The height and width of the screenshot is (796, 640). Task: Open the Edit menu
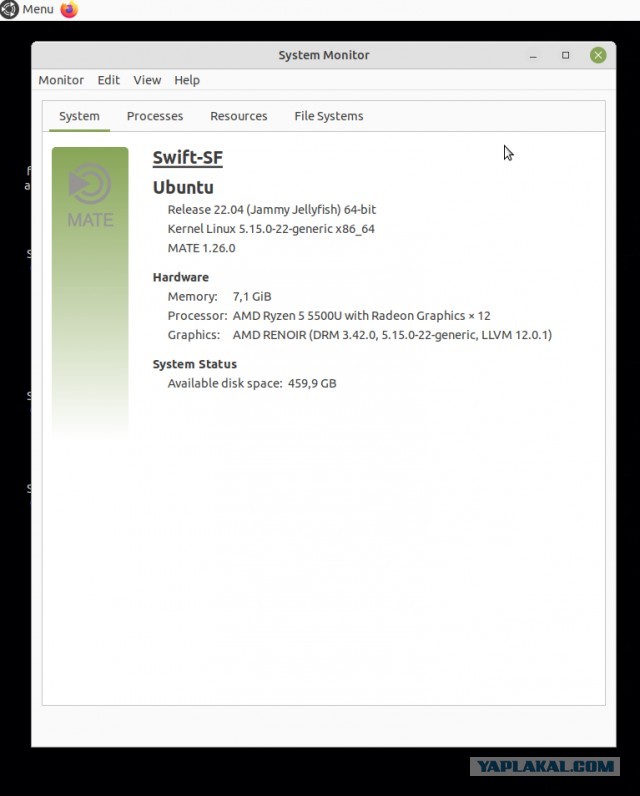click(109, 80)
